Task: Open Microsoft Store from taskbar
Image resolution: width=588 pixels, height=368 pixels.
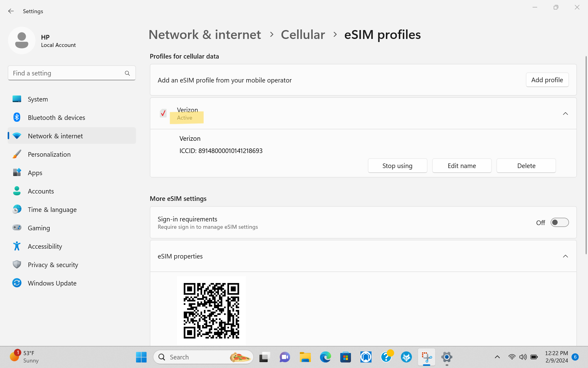Action: click(x=345, y=357)
